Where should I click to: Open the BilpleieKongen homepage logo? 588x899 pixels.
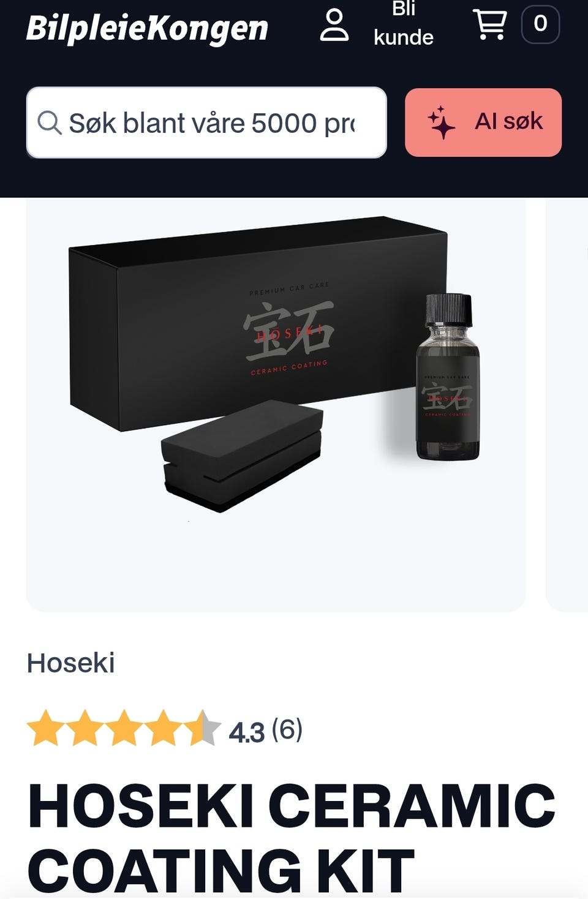147,28
